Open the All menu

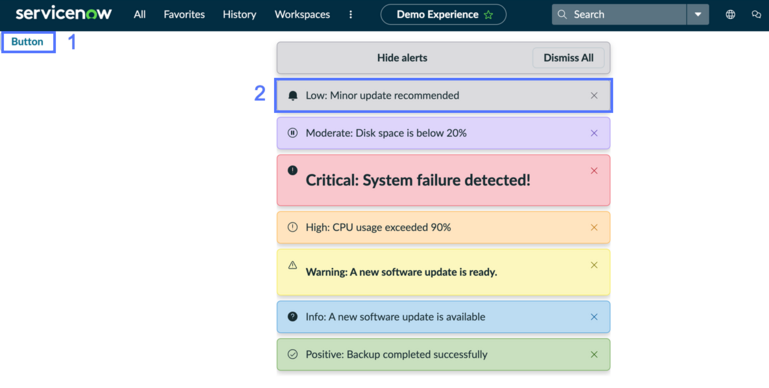click(x=140, y=14)
